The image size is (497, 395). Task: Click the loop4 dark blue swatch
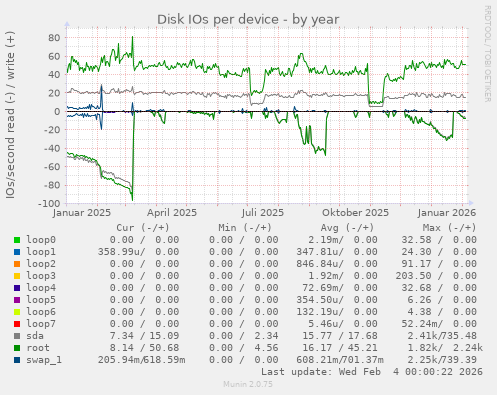17,288
